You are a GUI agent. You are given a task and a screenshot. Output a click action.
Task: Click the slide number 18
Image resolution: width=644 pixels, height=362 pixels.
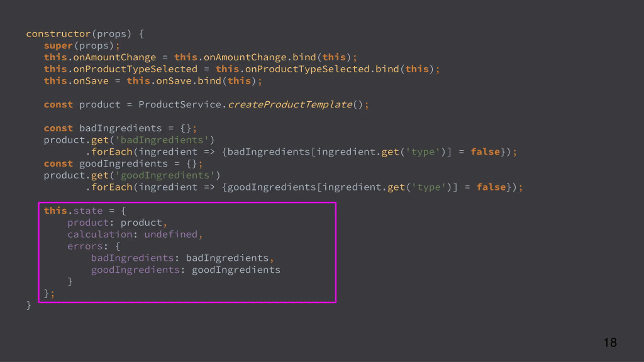(610, 343)
